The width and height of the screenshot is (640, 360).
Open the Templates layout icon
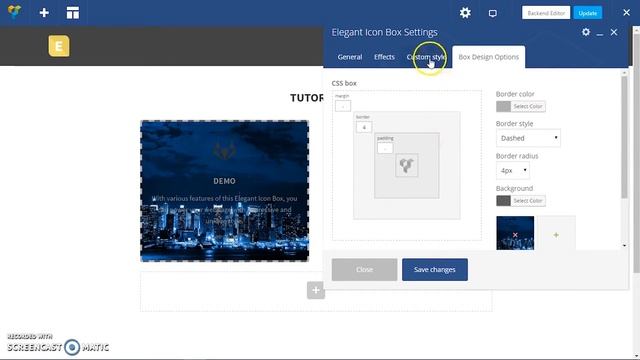click(x=73, y=13)
